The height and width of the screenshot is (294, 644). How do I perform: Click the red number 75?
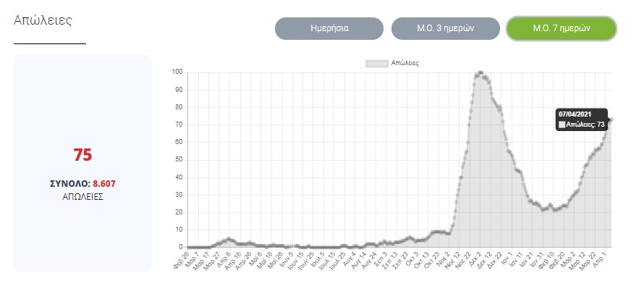pos(82,155)
